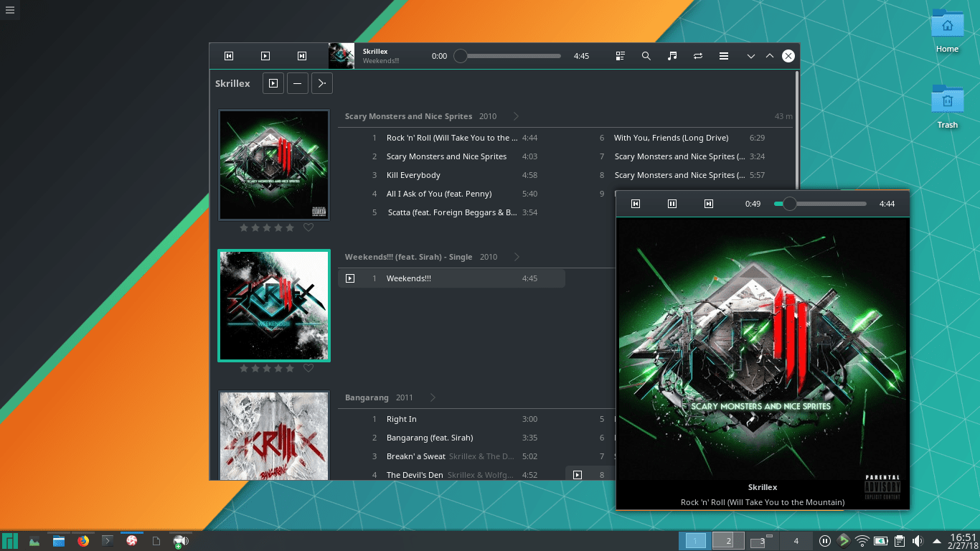
Task: Expand the Scary Monsters and Nice Sprites album chevron
Action: (516, 116)
